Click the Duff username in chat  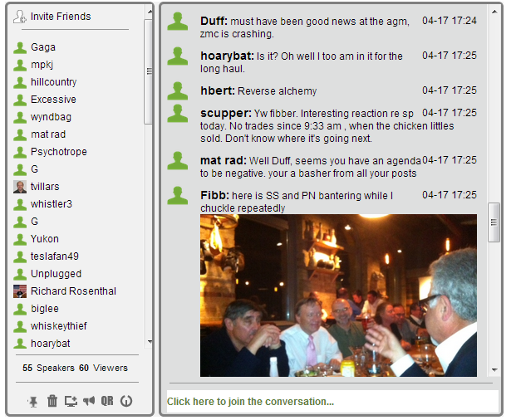point(214,21)
